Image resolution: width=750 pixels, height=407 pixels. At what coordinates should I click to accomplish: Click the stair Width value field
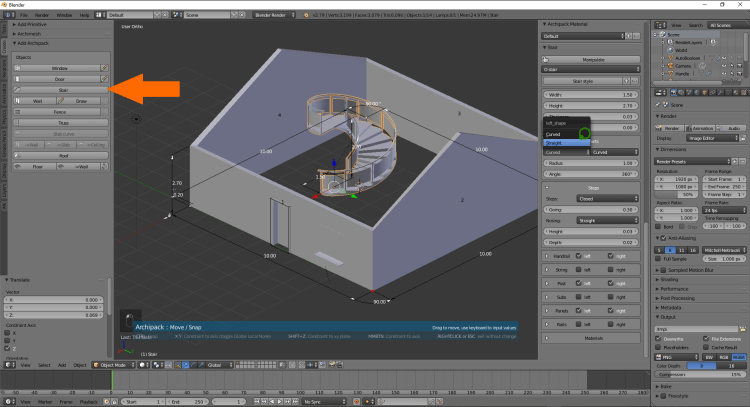[590, 94]
